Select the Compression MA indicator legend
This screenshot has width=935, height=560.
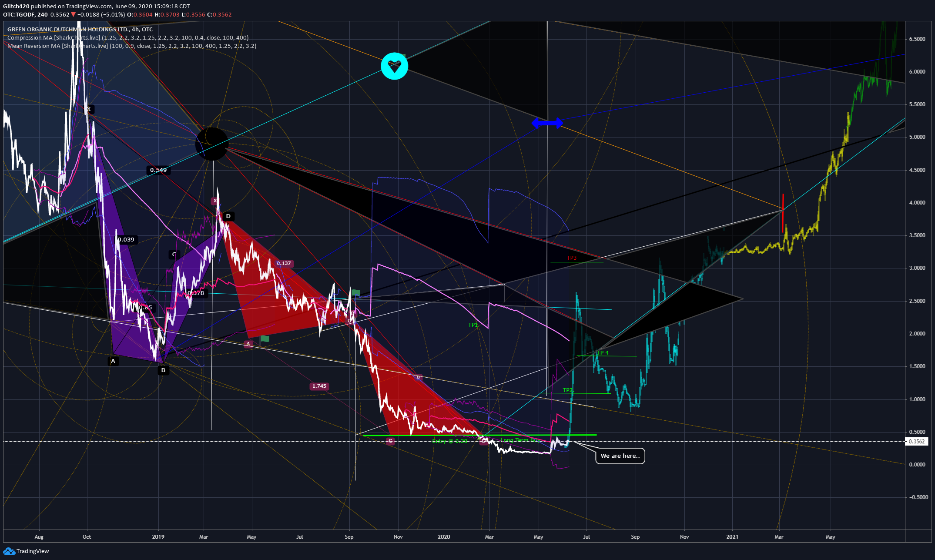point(128,38)
